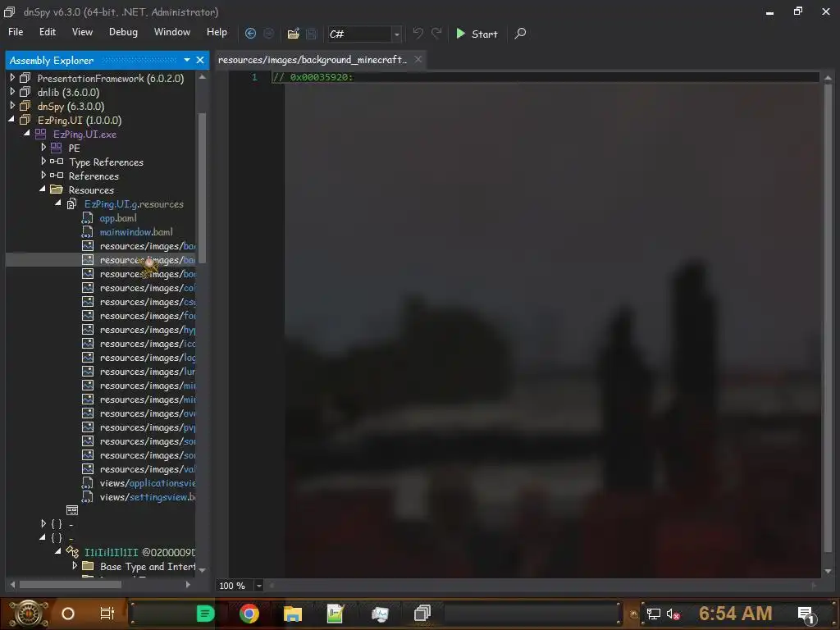Click the Open file folder icon

pyautogui.click(x=293, y=34)
